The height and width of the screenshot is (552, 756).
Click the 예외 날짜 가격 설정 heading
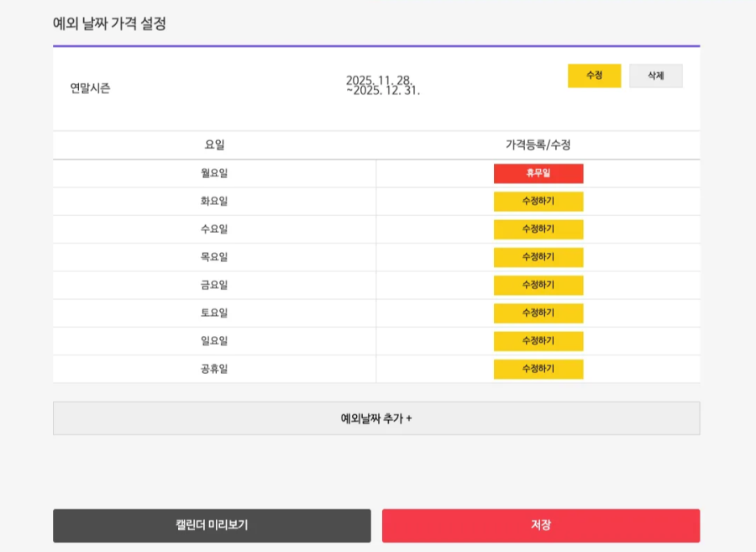[x=109, y=24]
